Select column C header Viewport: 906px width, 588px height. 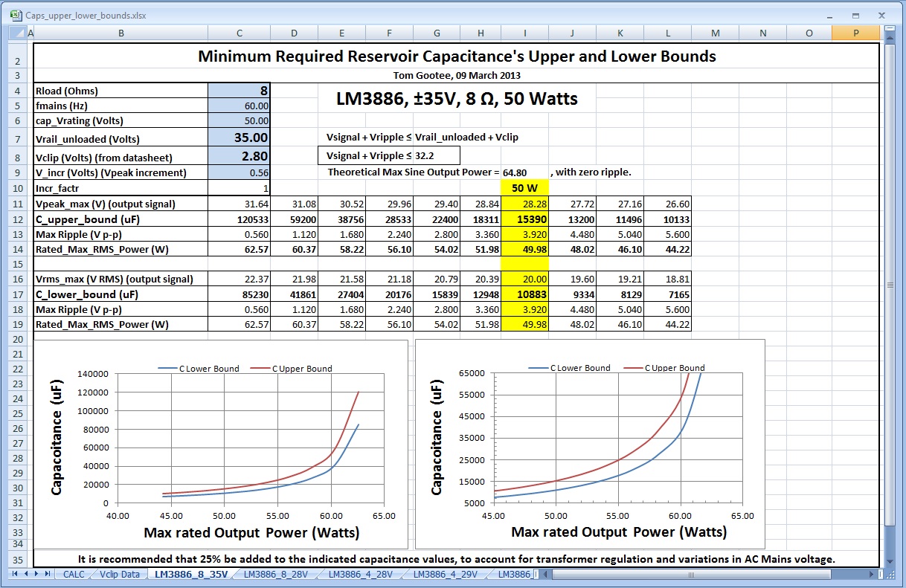[239, 33]
